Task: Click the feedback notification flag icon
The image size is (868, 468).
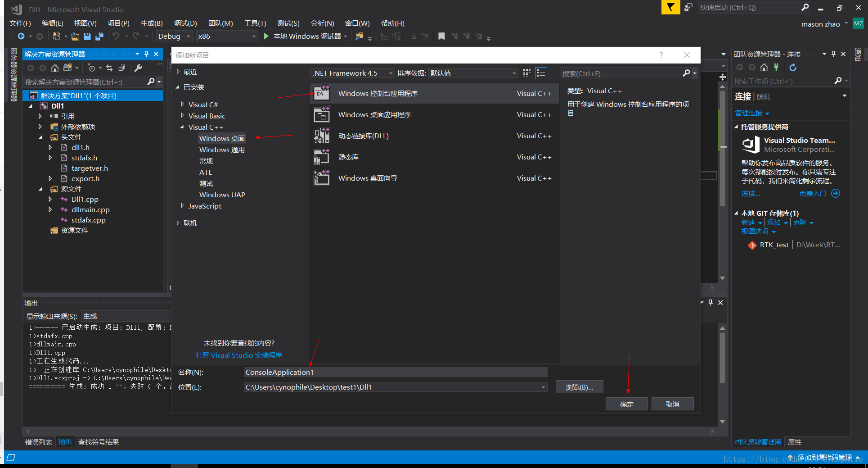Action: click(x=670, y=7)
